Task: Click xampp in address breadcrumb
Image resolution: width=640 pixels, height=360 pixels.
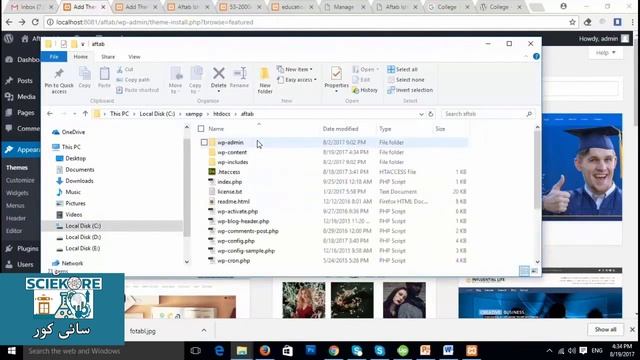Action: pyautogui.click(x=194, y=114)
